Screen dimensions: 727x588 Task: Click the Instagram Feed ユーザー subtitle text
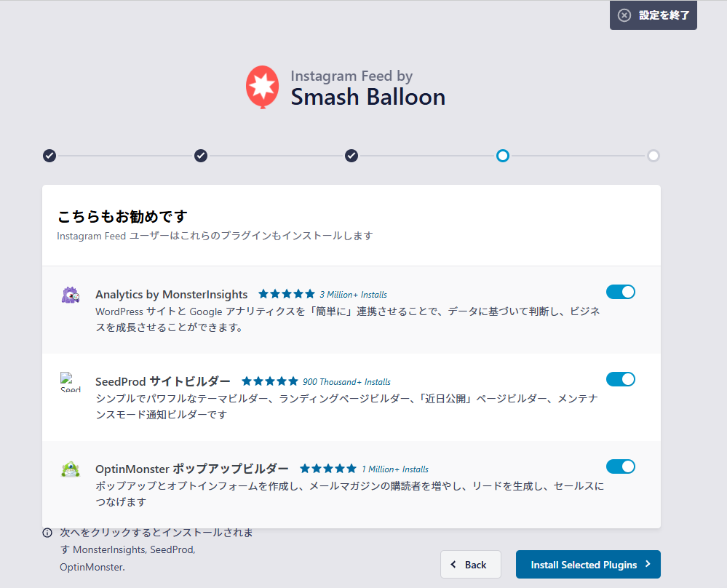click(x=215, y=236)
